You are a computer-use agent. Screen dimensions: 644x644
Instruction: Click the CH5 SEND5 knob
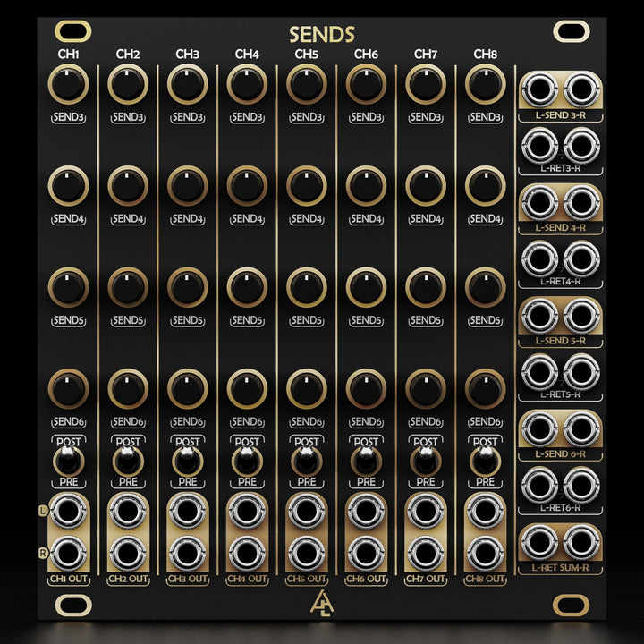click(307, 287)
